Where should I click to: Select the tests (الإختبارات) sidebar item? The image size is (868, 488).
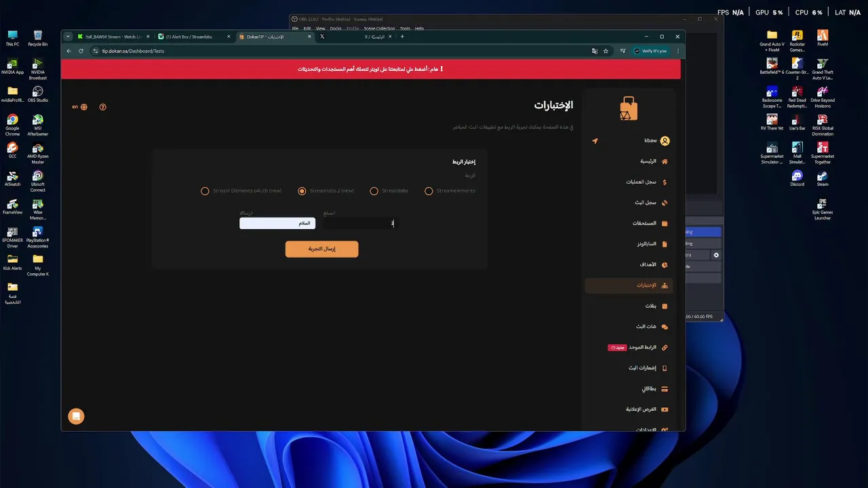pyautogui.click(x=629, y=285)
